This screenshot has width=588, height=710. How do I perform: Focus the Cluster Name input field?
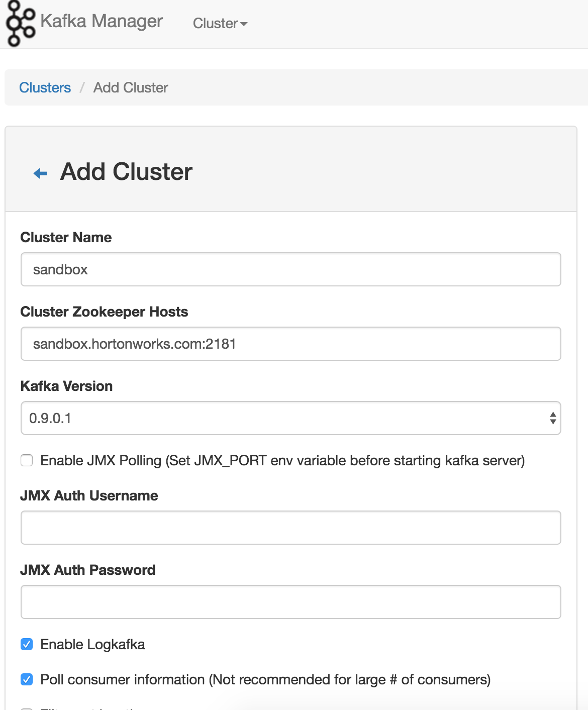(x=290, y=269)
